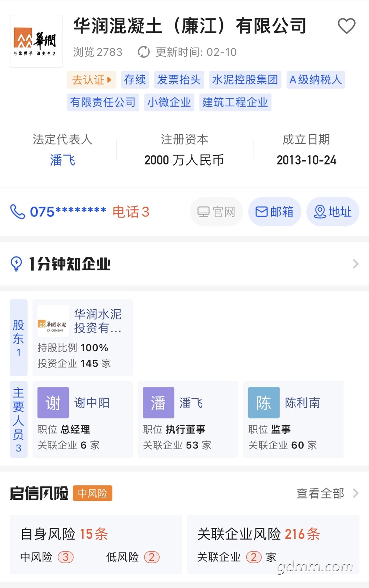Open 潘飞 name in key personnel

[x=191, y=403]
